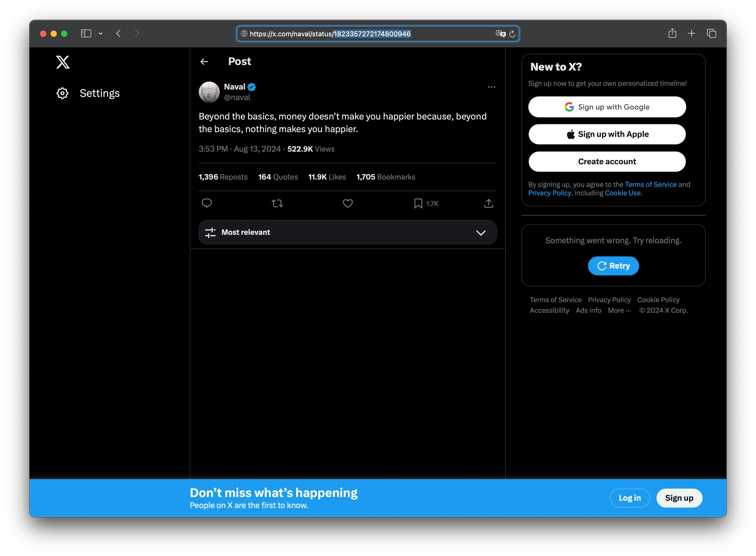The image size is (756, 556).
Task: Expand the Most relevant sort dropdown
Action: click(347, 232)
